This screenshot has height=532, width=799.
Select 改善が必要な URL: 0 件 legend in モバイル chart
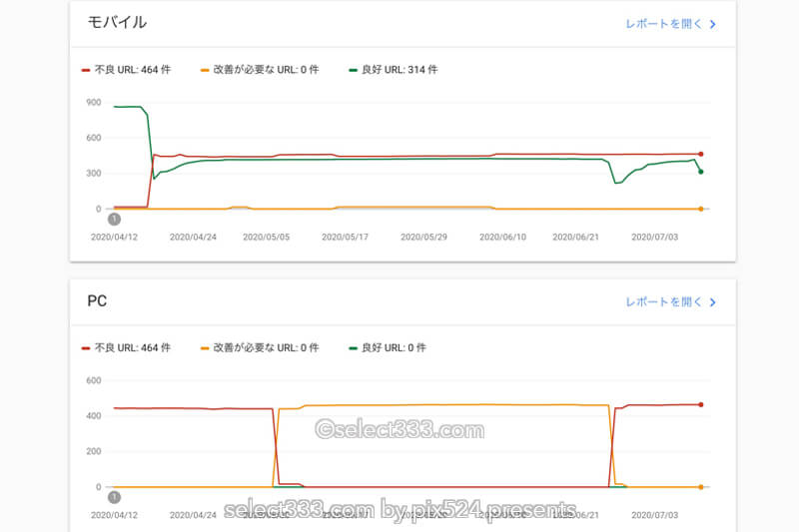coord(260,69)
